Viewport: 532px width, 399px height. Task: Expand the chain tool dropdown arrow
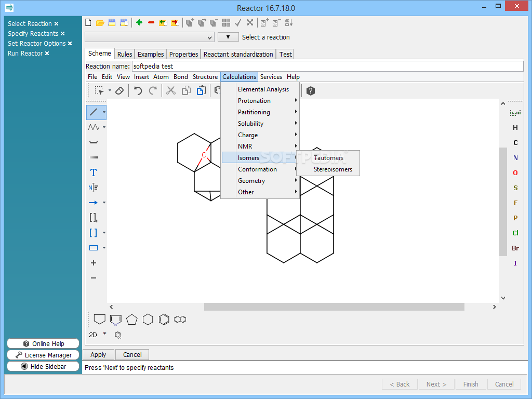(x=104, y=127)
